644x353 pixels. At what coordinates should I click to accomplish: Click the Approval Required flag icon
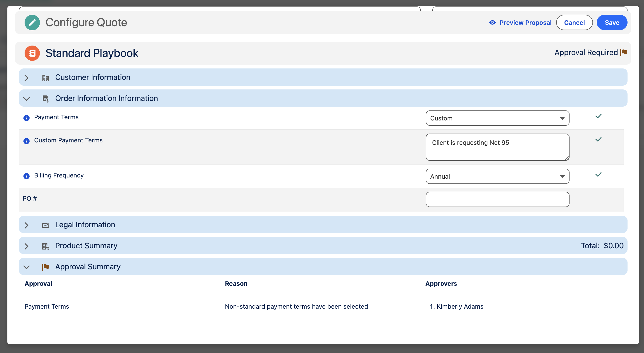pos(624,52)
